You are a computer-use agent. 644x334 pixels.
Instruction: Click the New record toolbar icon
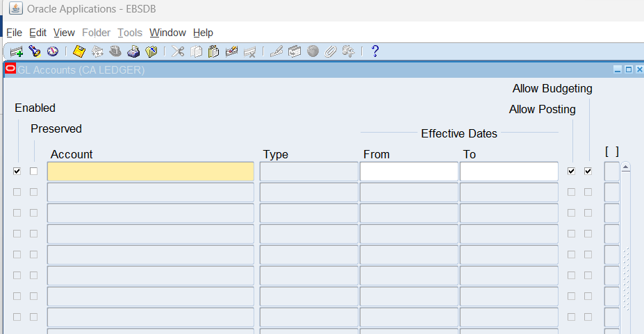click(x=17, y=51)
